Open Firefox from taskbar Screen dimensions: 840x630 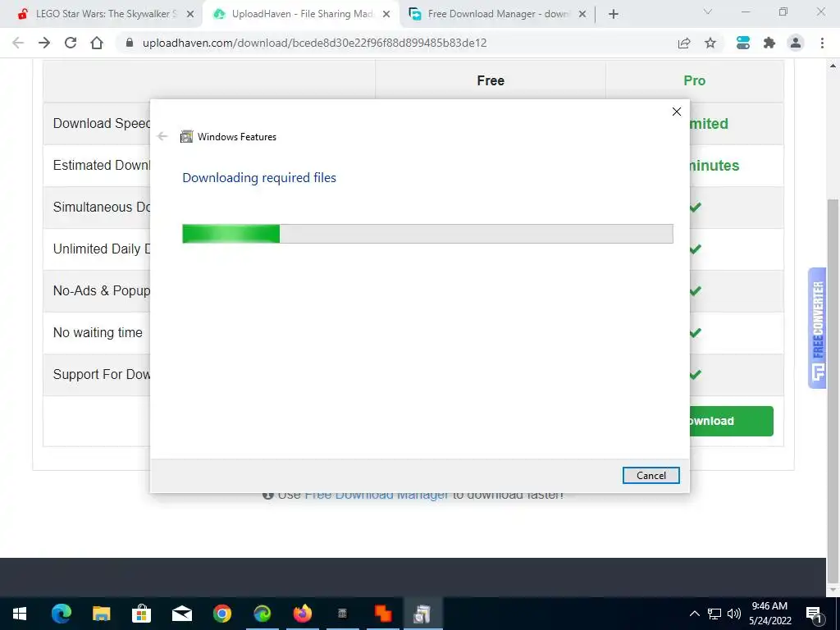click(302, 614)
